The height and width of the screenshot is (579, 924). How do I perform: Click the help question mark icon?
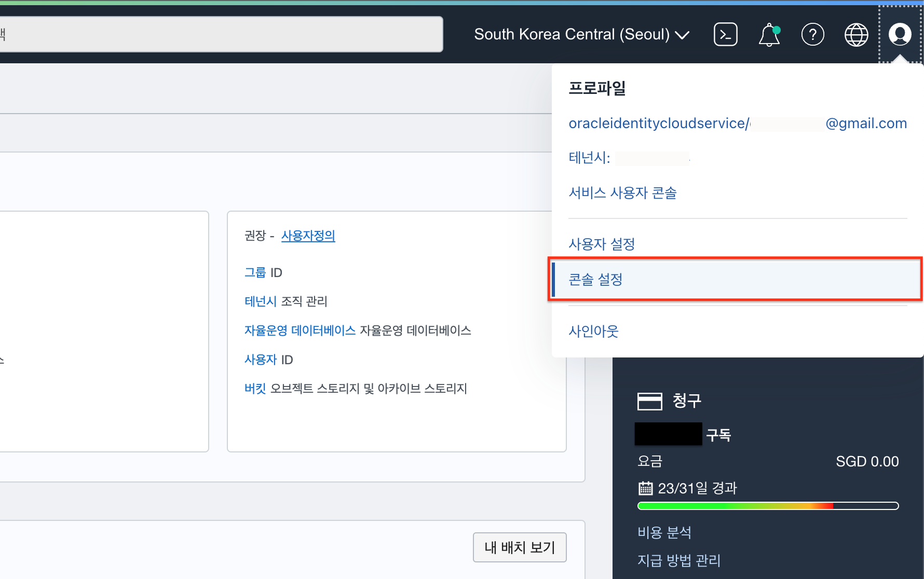click(x=813, y=34)
